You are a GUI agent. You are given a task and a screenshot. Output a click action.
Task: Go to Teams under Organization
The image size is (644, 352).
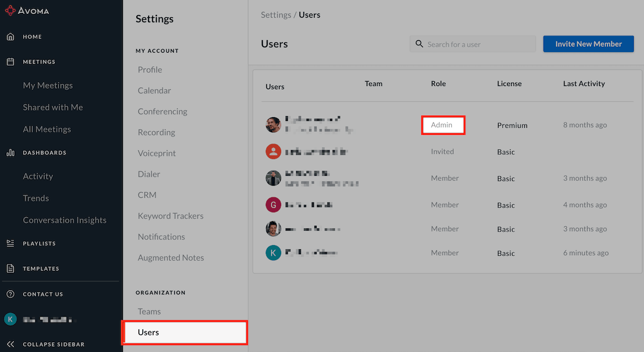pyautogui.click(x=149, y=312)
